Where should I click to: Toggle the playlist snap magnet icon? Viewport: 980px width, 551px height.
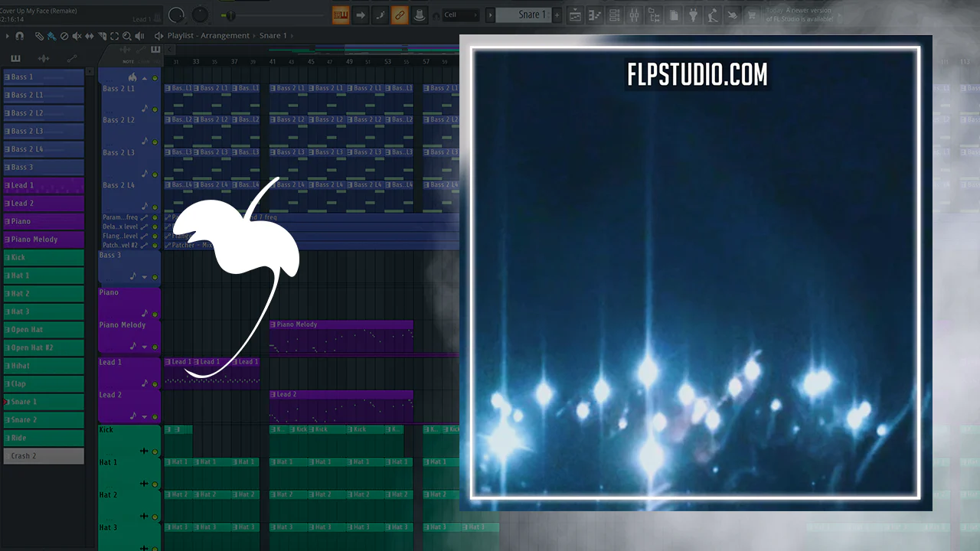(x=19, y=36)
